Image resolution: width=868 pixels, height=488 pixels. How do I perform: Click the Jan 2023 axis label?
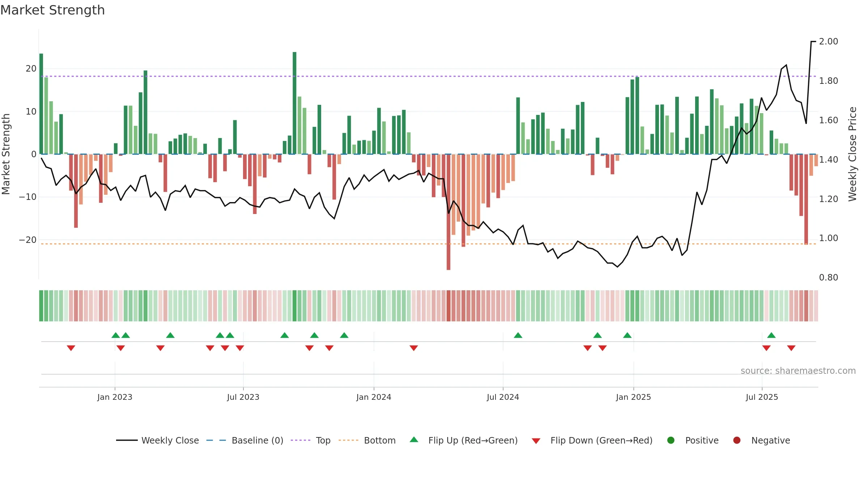[115, 397]
